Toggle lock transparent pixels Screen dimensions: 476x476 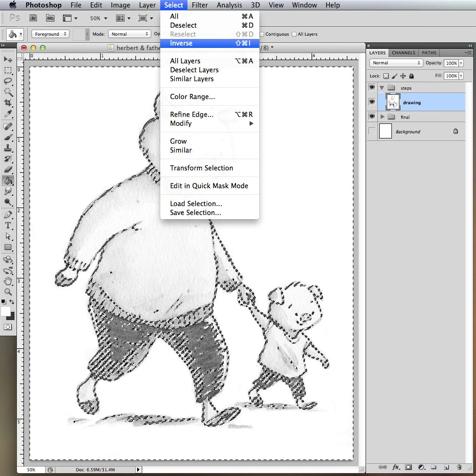click(x=386, y=76)
